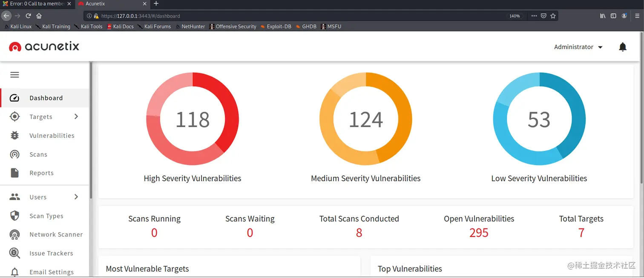The width and height of the screenshot is (644, 278).
Task: Expand the Targets submenu chevron
Action: click(x=76, y=116)
